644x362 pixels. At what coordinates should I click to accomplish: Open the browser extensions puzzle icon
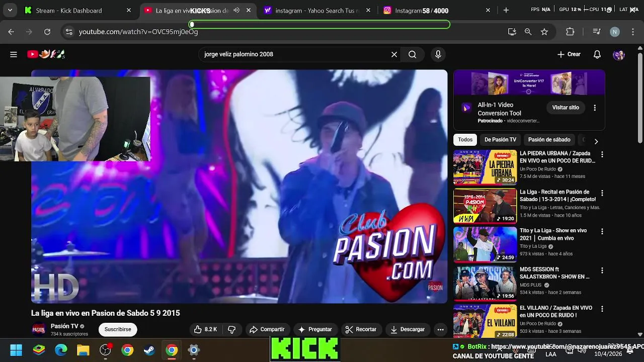570,32
